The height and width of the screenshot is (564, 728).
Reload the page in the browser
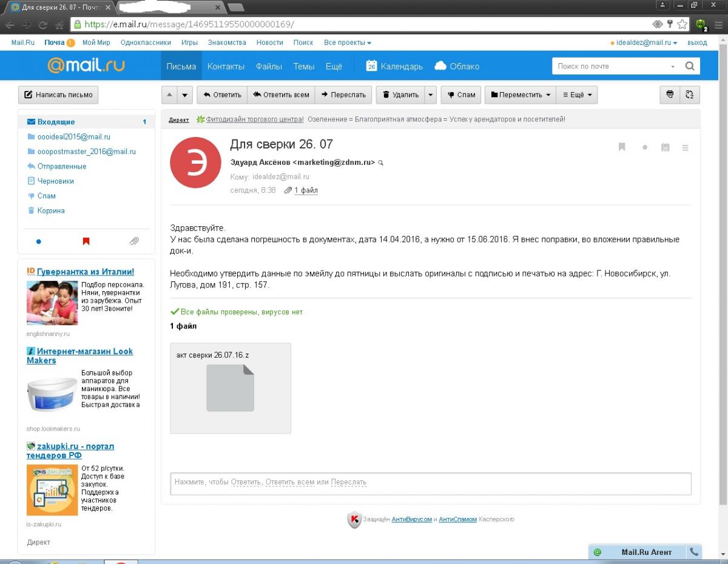click(43, 25)
